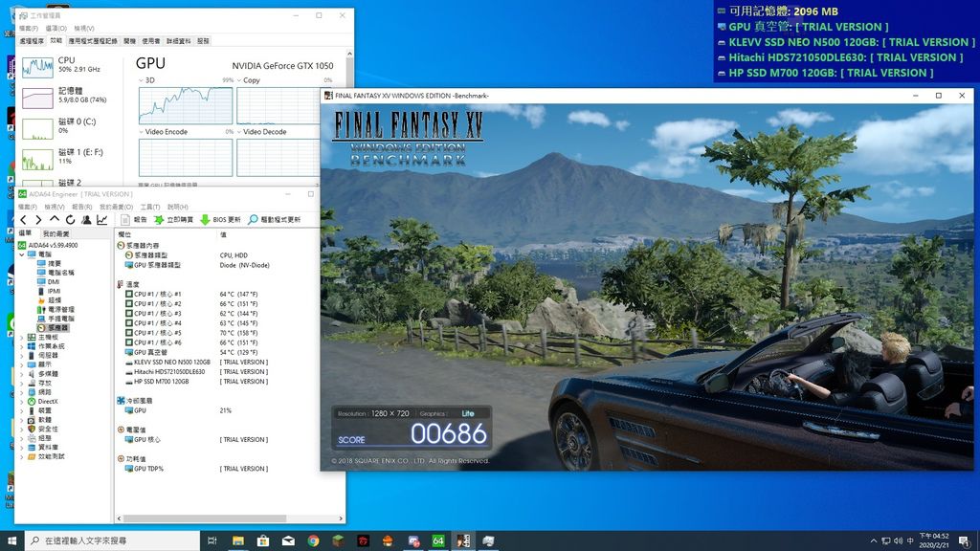Select the 選單 tab in AIDA64 sidebar
The width and height of the screenshot is (980, 551).
(x=26, y=233)
